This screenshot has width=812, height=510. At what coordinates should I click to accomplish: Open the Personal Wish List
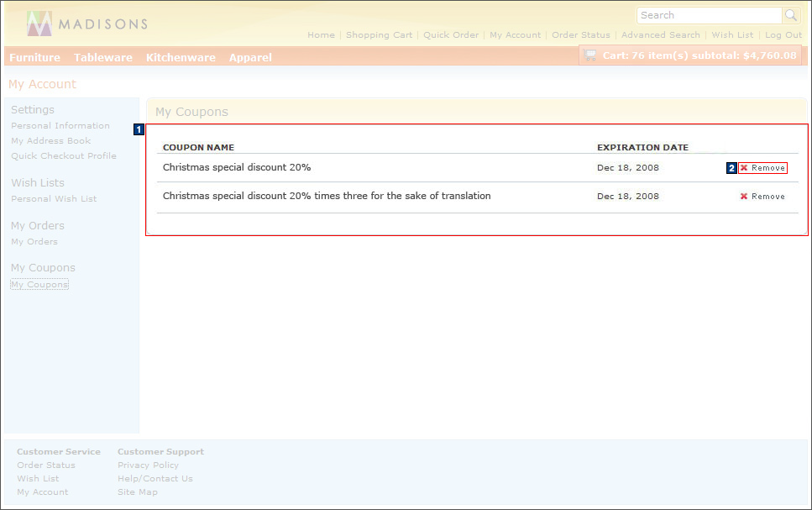53,198
